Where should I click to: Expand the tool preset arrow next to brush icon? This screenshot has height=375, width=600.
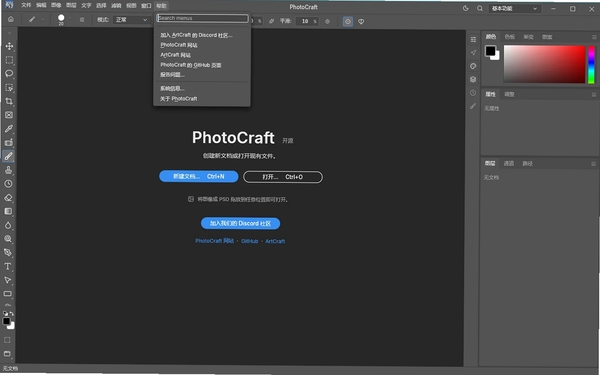(x=43, y=19)
